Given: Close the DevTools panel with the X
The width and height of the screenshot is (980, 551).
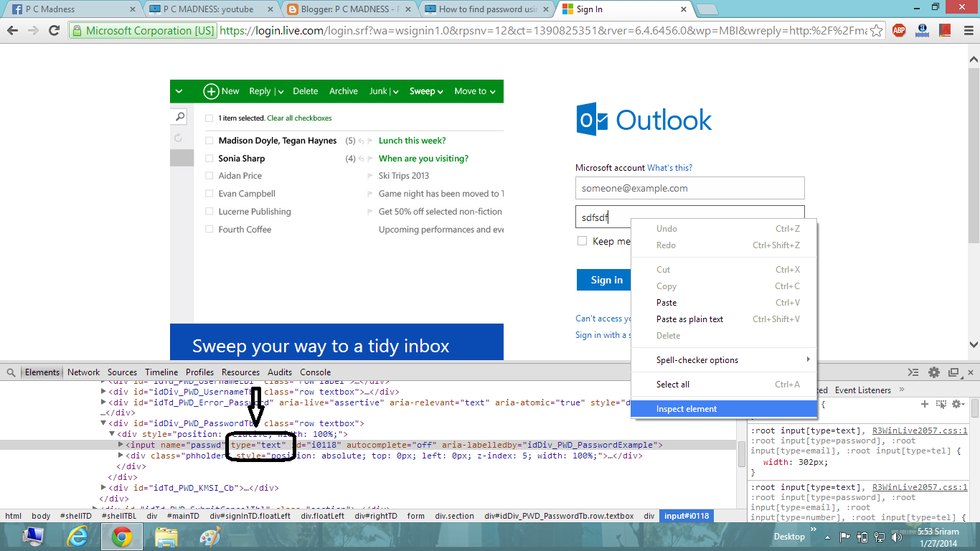Looking at the screenshot, I should 971,372.
